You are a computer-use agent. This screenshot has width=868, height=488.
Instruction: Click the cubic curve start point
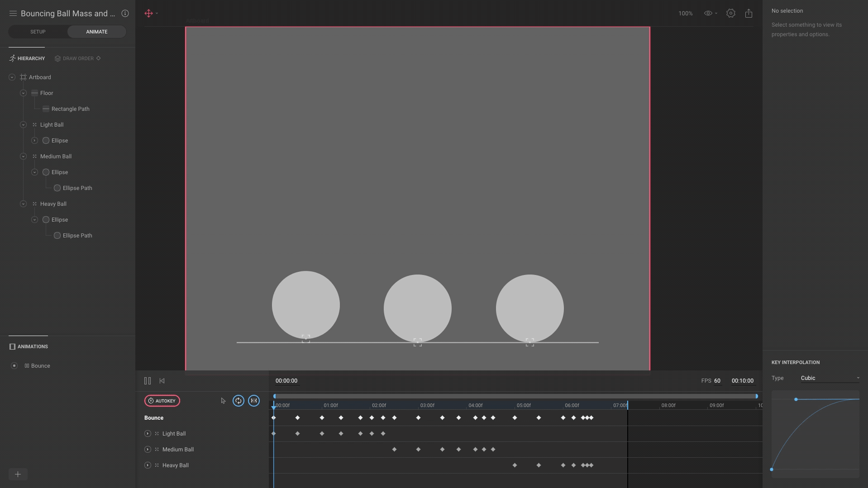coord(772,469)
